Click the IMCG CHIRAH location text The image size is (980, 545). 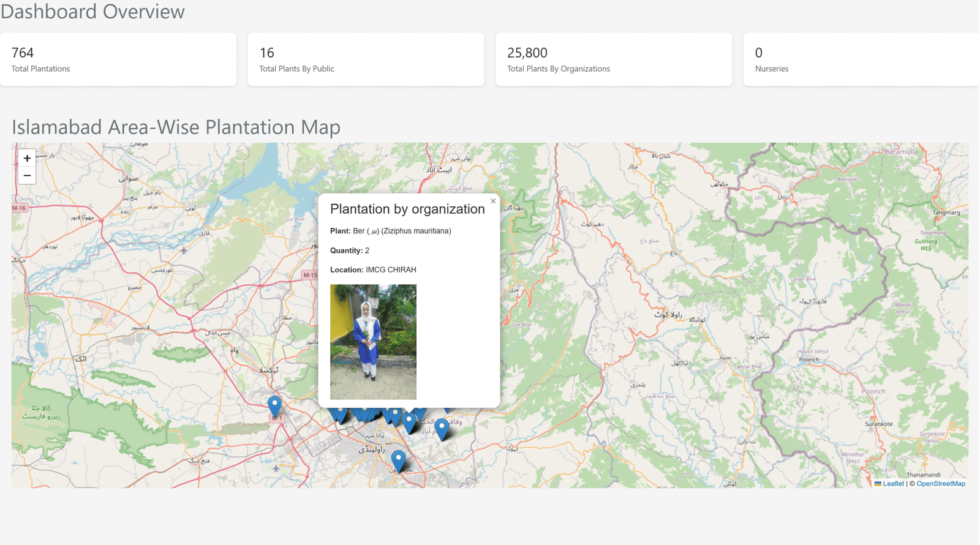[x=391, y=269]
